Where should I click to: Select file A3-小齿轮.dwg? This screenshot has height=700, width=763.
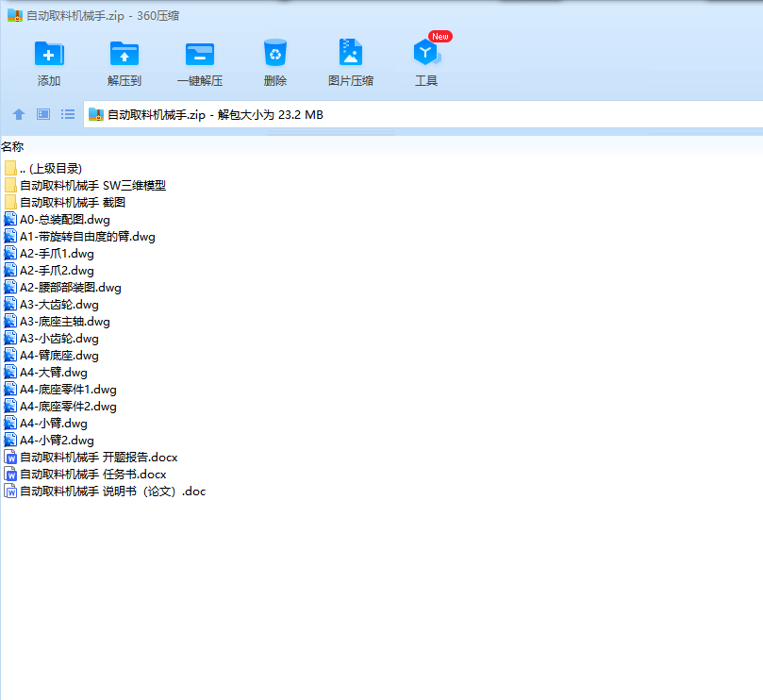pos(52,339)
